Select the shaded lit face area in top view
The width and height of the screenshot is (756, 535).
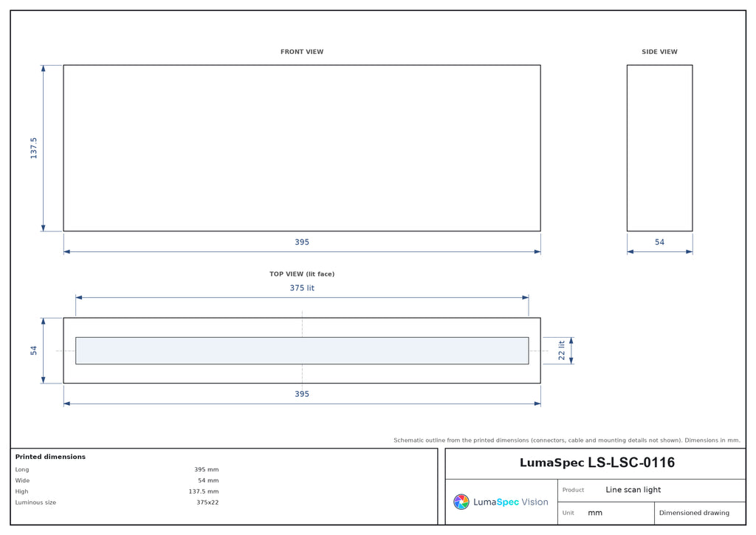tap(302, 350)
